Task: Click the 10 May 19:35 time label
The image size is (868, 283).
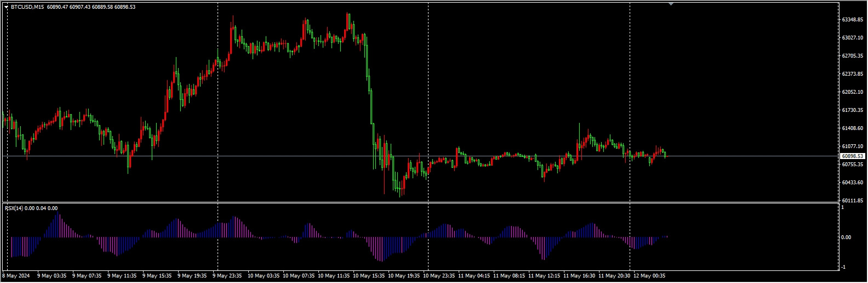Action: [x=403, y=276]
